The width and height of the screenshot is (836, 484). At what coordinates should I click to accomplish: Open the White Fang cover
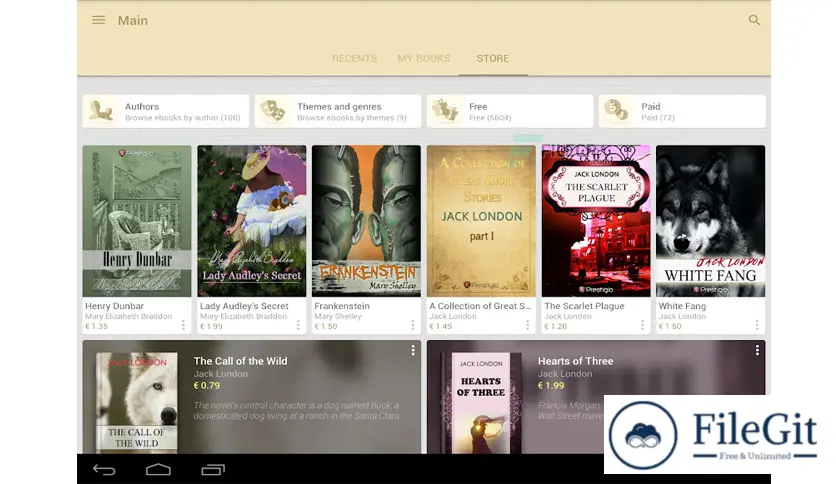[x=711, y=221]
